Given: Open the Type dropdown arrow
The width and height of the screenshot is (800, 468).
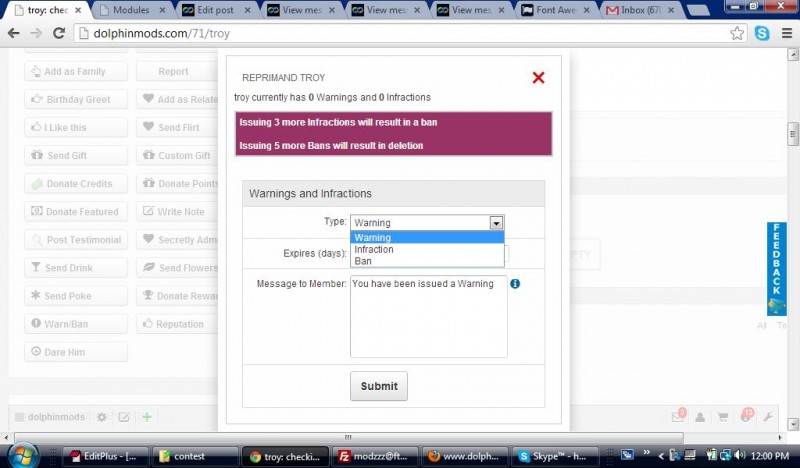Looking at the screenshot, I should point(496,223).
